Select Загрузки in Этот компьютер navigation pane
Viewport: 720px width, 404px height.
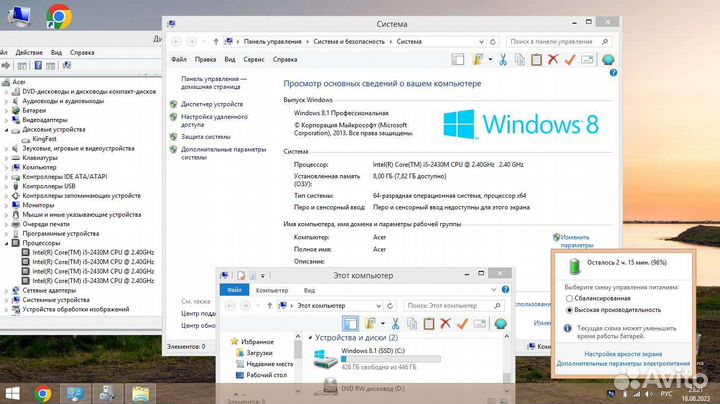pyautogui.click(x=259, y=353)
